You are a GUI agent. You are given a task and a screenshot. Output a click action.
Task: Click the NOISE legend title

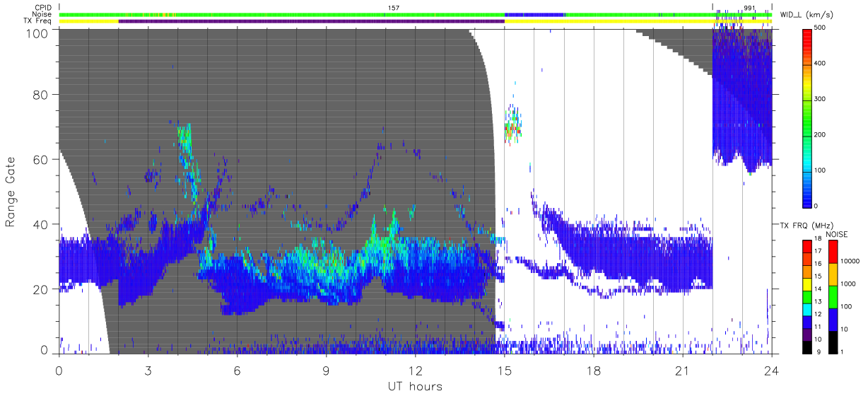point(837,234)
